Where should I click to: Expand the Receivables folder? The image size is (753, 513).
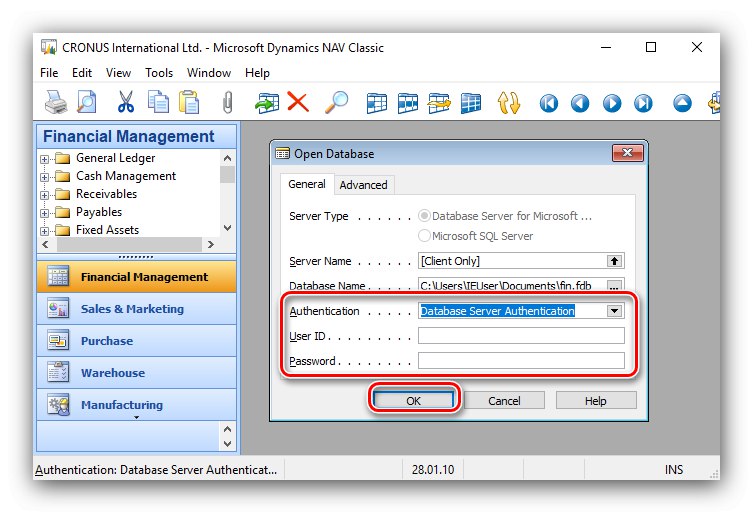click(x=45, y=195)
